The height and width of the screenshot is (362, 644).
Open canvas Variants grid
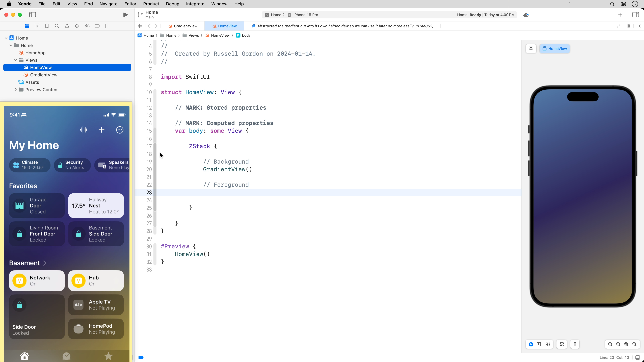pyautogui.click(x=548, y=344)
